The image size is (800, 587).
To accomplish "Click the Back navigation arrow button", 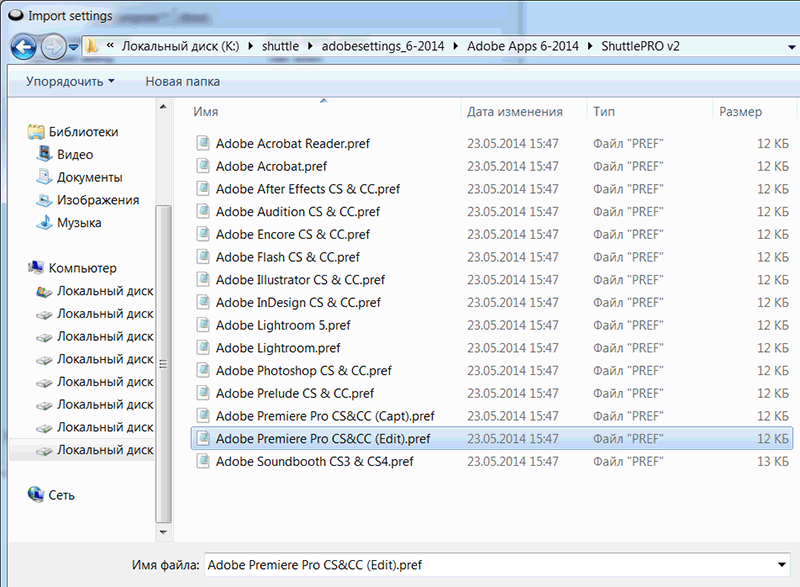I will (x=24, y=46).
